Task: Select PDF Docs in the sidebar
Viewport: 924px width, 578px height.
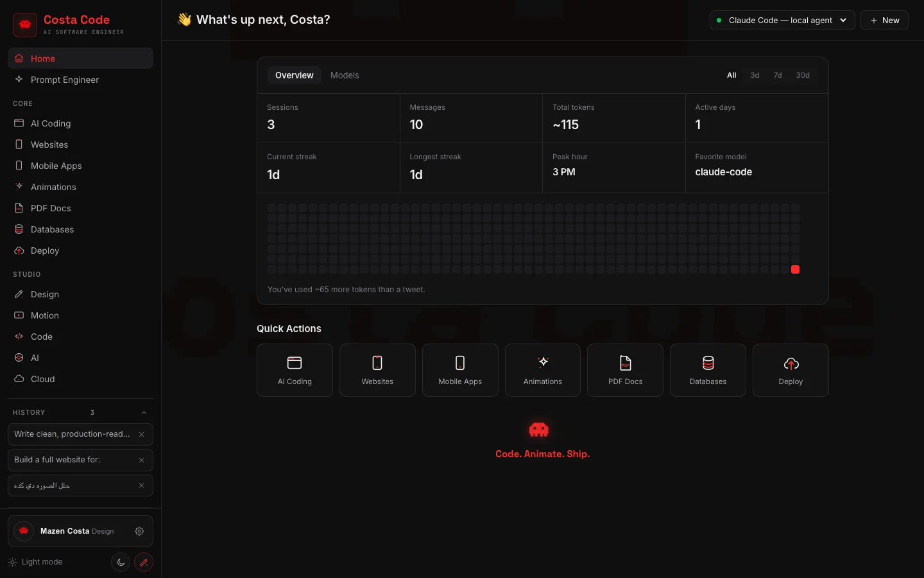Action: pyautogui.click(x=80, y=208)
